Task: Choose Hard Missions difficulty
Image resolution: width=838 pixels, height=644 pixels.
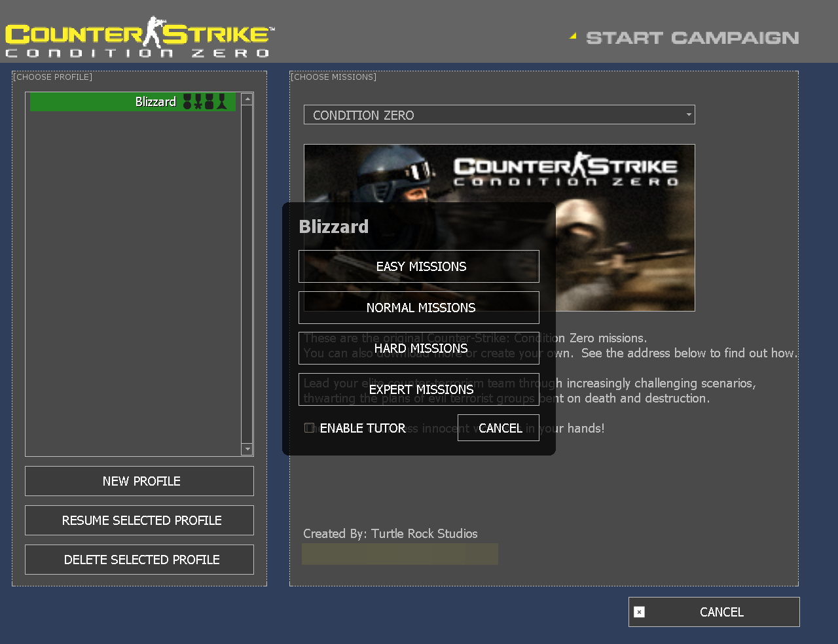Action: [x=419, y=348]
